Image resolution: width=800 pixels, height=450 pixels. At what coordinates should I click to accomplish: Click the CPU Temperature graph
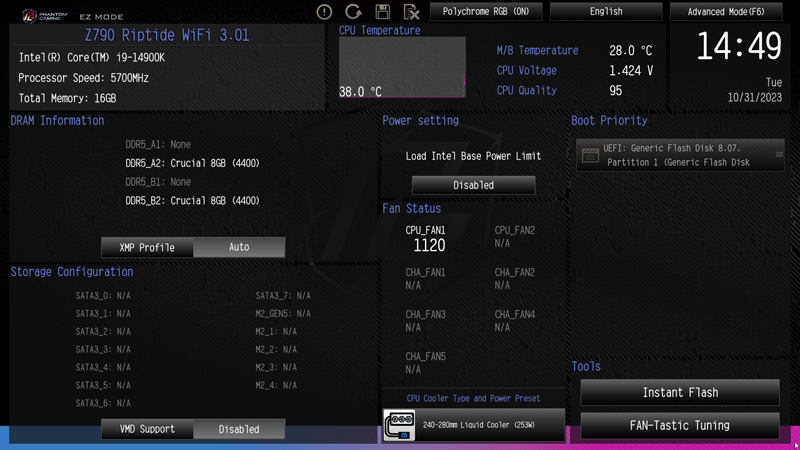pos(402,67)
